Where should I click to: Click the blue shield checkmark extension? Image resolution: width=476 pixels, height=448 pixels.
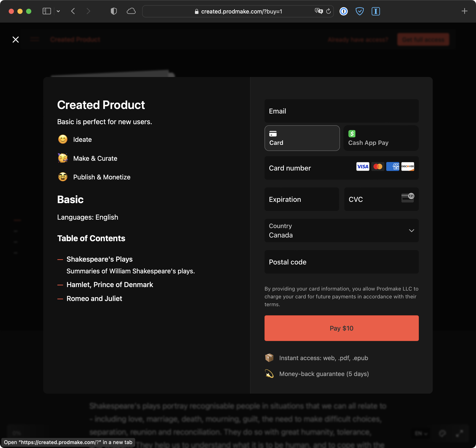(359, 11)
